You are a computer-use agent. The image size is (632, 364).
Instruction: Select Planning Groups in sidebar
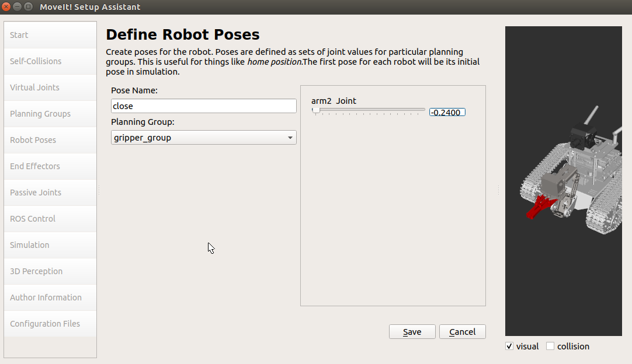pos(50,114)
